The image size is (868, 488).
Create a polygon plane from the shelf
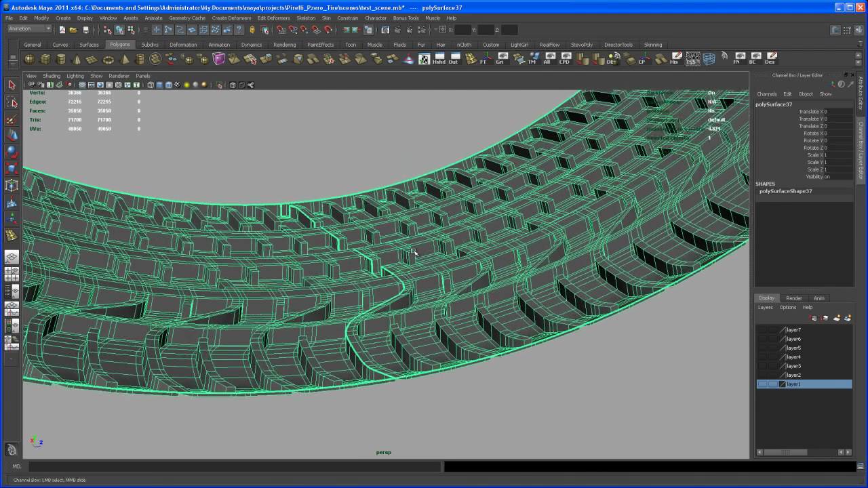(x=92, y=60)
